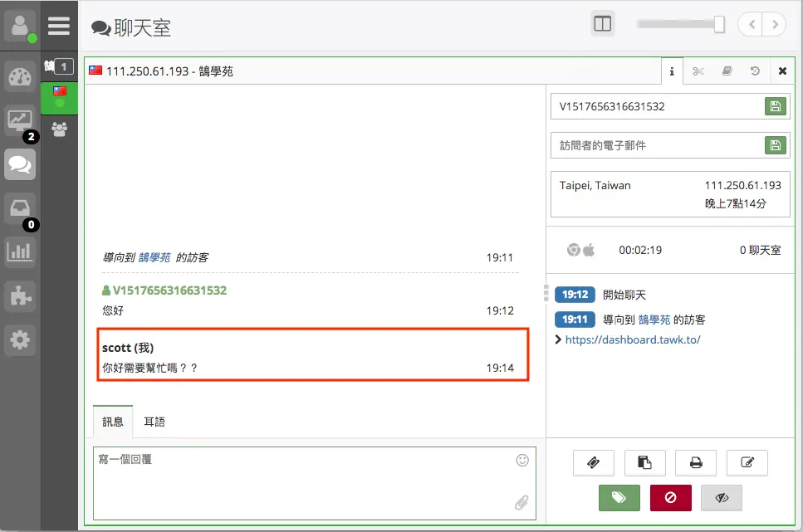Click the 19:11 timeline entry badge
This screenshot has width=803, height=532.
(x=575, y=320)
